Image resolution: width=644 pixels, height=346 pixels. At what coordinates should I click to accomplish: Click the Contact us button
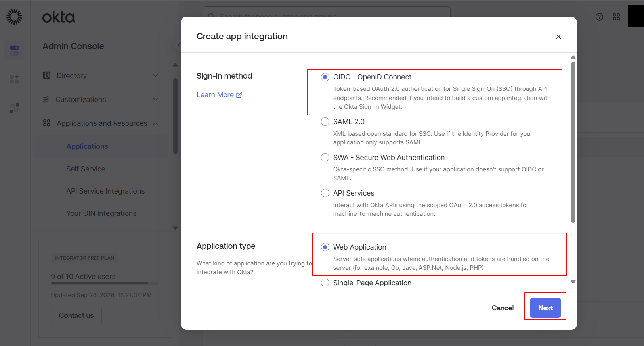pyautogui.click(x=76, y=315)
